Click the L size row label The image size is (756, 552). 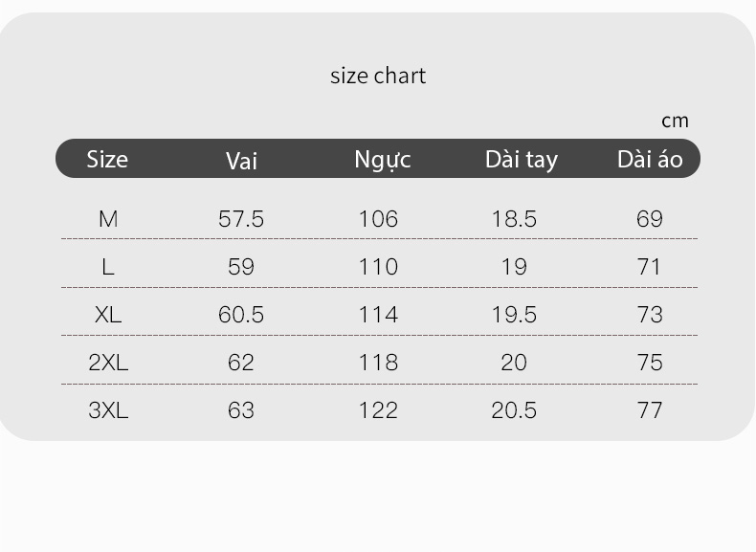(x=108, y=267)
